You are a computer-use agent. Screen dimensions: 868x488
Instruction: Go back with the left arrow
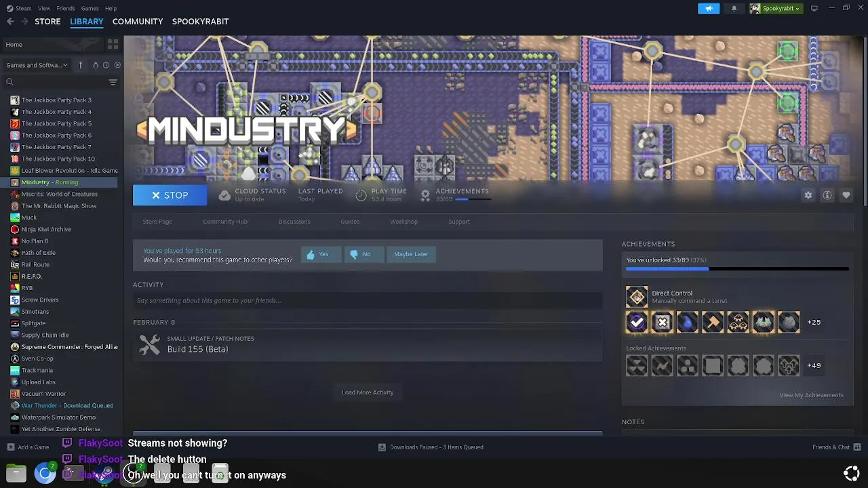pos(10,22)
